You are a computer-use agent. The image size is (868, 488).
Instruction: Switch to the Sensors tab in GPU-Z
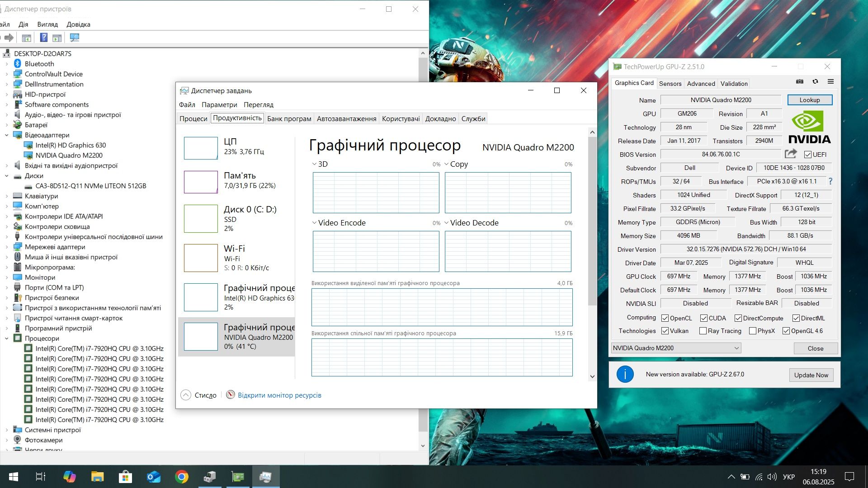670,84
